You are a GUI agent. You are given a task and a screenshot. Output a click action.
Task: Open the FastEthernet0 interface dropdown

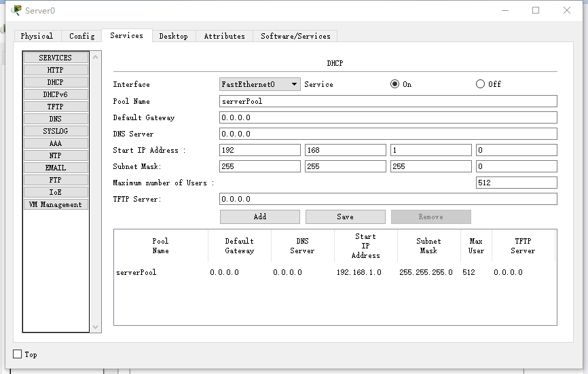[x=259, y=84]
